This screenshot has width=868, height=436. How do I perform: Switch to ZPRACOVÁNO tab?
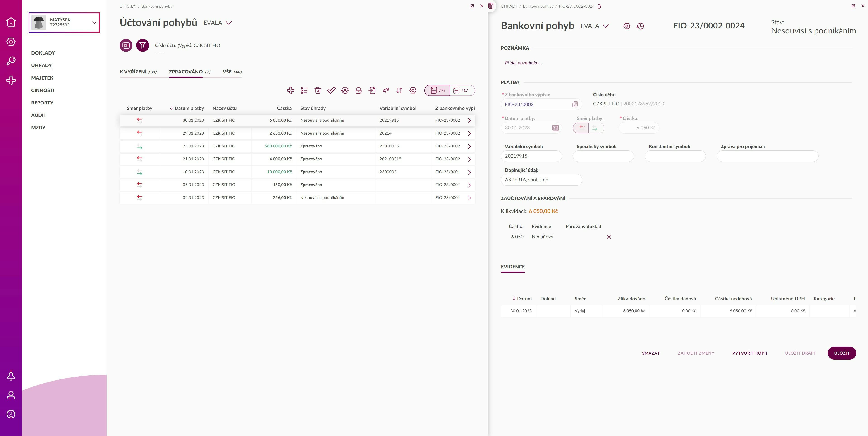point(190,72)
